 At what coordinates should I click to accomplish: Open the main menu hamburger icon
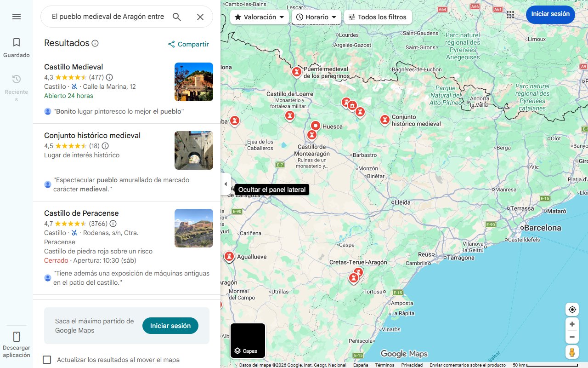(x=17, y=16)
